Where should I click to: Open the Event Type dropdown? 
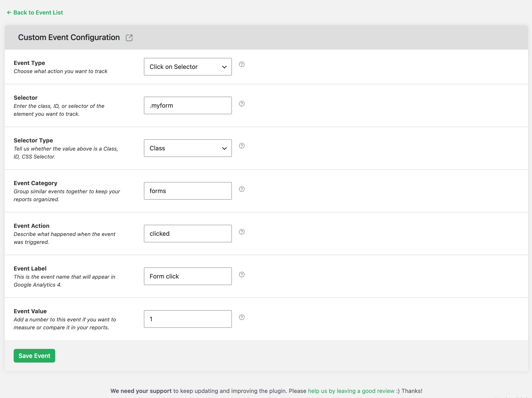pyautogui.click(x=188, y=67)
